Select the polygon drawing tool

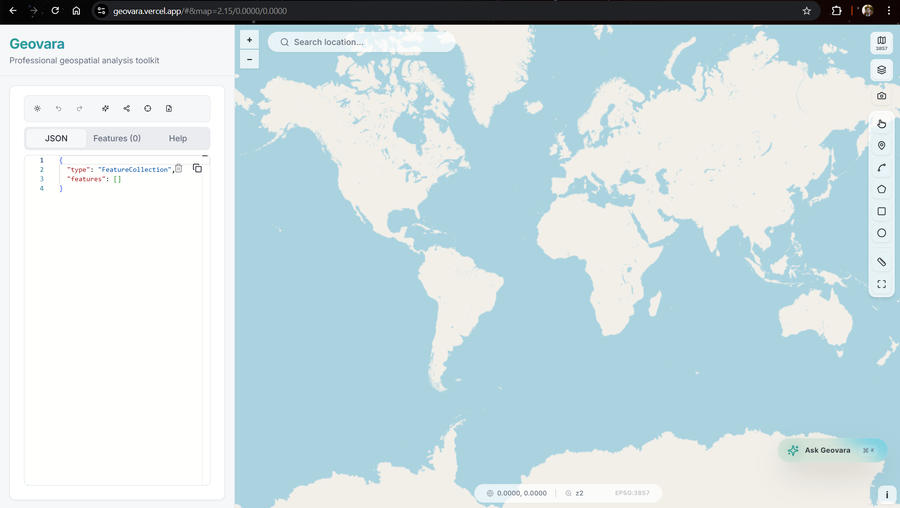[x=882, y=189]
